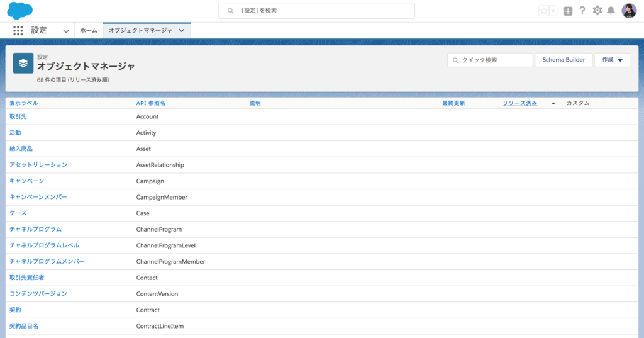644x338 pixels.
Task: Click the ContentVersion API name cell
Action: [157, 294]
